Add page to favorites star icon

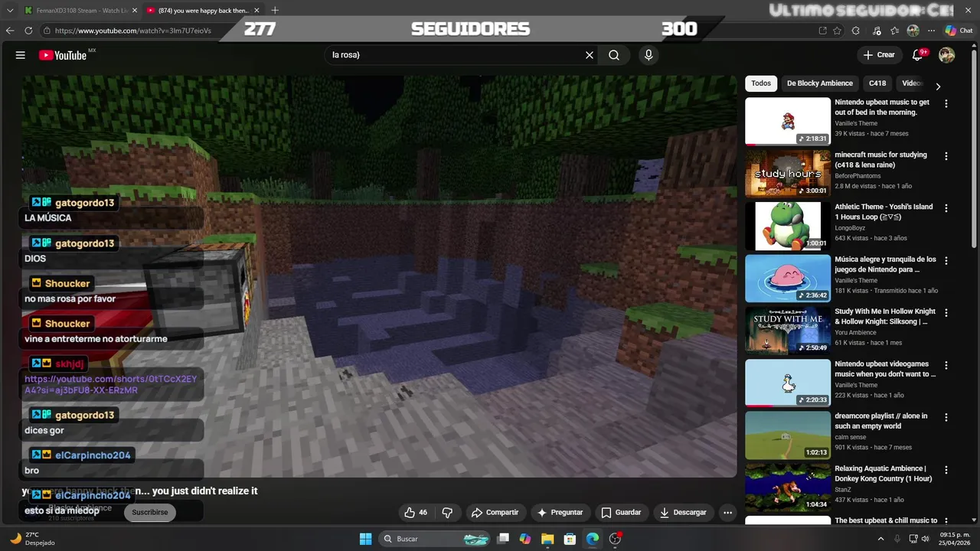click(x=838, y=31)
